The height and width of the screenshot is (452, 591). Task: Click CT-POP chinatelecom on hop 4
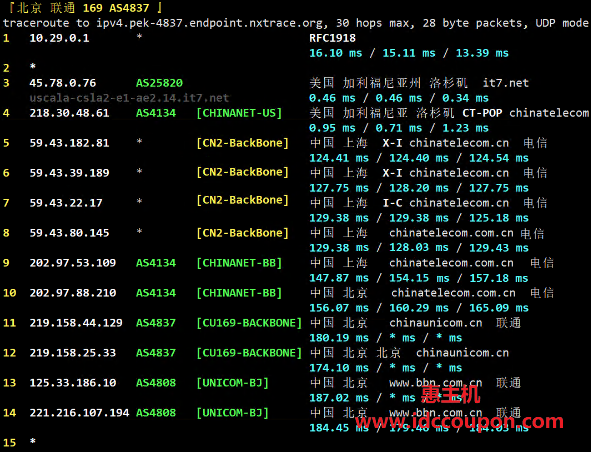coord(525,113)
